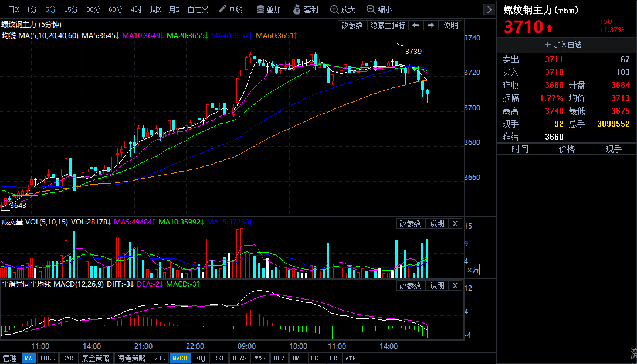
Task: Click the 买入 bid price 3710
Action: coord(554,72)
